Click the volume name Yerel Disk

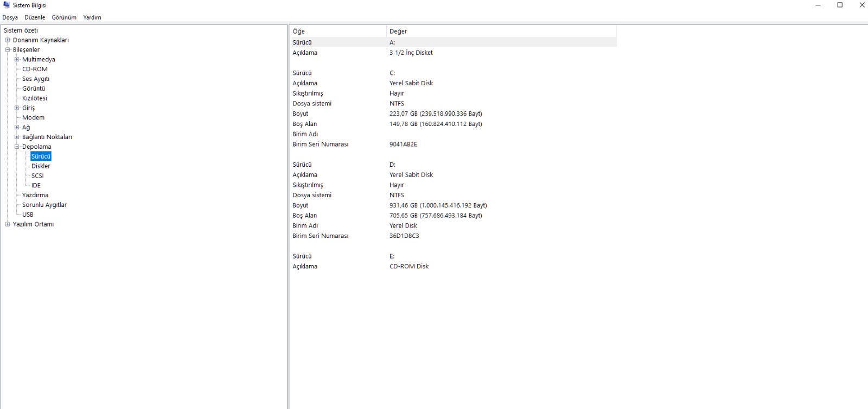403,226
